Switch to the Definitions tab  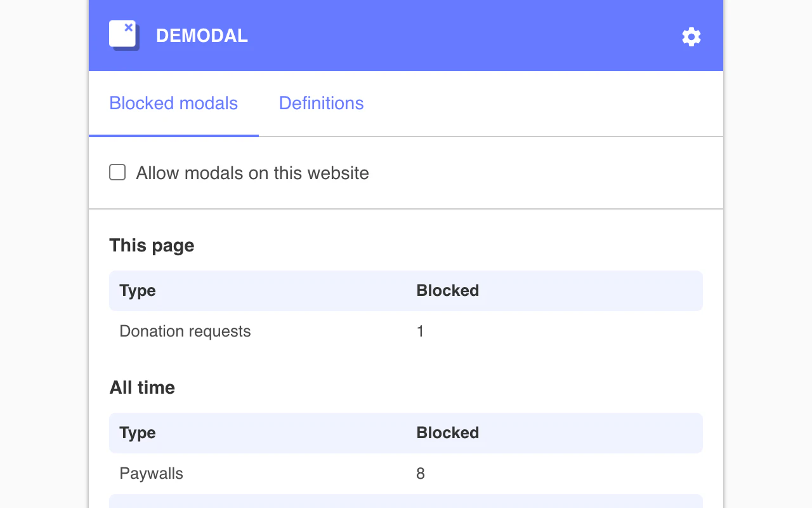point(321,103)
